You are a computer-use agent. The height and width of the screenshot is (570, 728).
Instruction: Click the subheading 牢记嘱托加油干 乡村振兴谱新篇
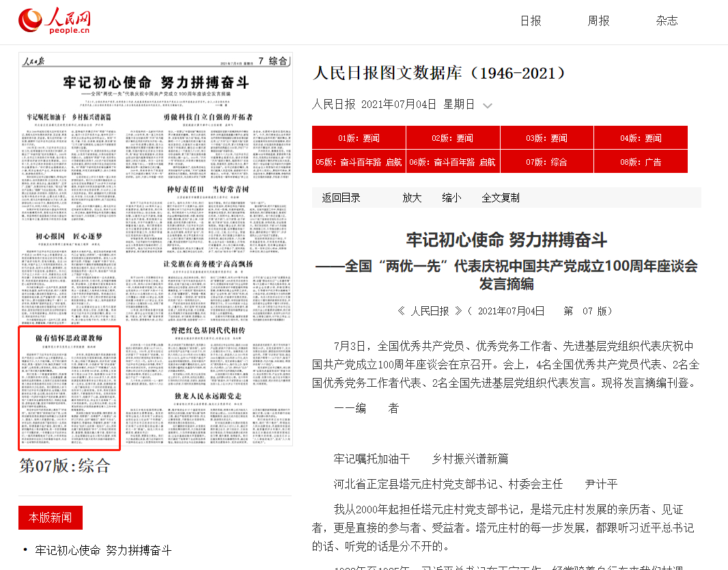[421, 459]
